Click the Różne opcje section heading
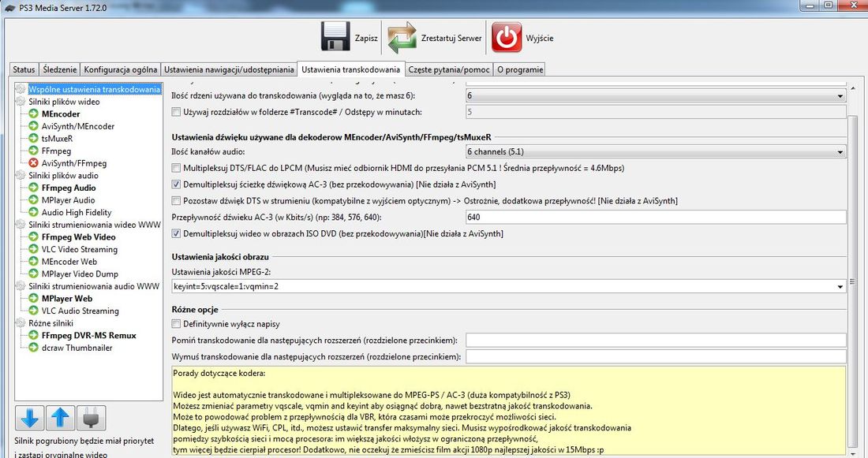This screenshot has height=458, width=868. (195, 309)
